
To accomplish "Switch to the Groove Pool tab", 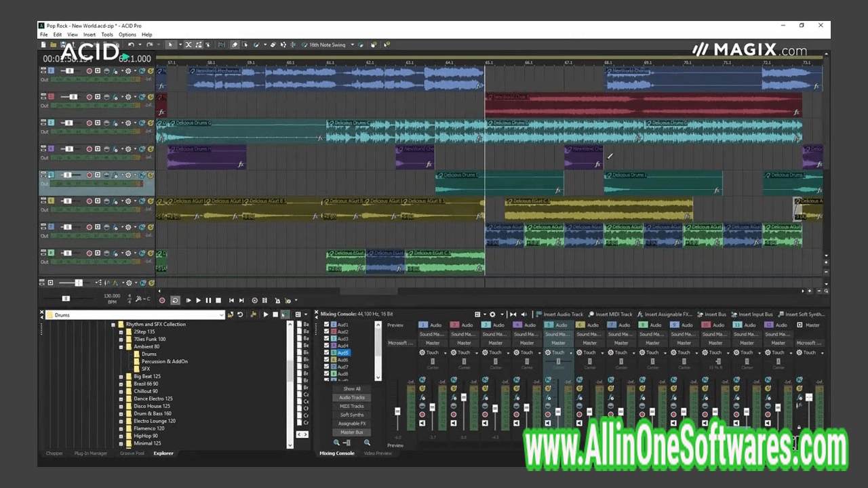I will click(132, 453).
